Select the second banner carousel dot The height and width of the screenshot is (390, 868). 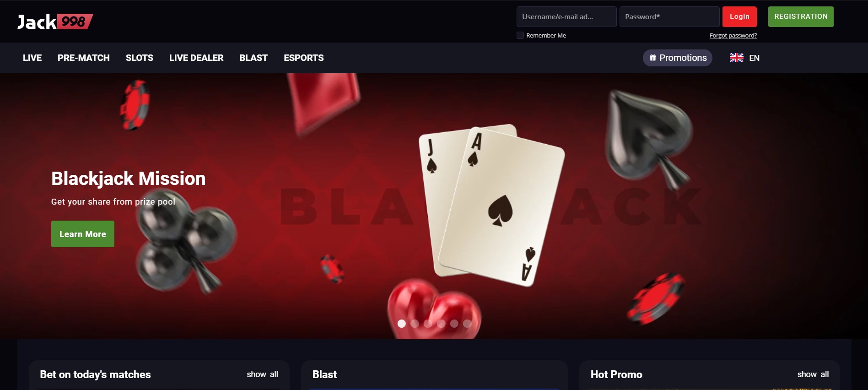(x=415, y=324)
